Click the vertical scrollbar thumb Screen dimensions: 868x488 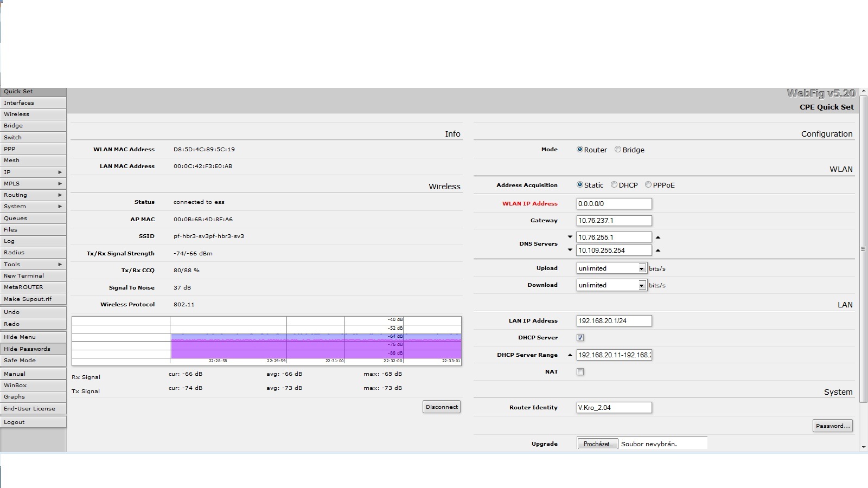pyautogui.click(x=864, y=248)
